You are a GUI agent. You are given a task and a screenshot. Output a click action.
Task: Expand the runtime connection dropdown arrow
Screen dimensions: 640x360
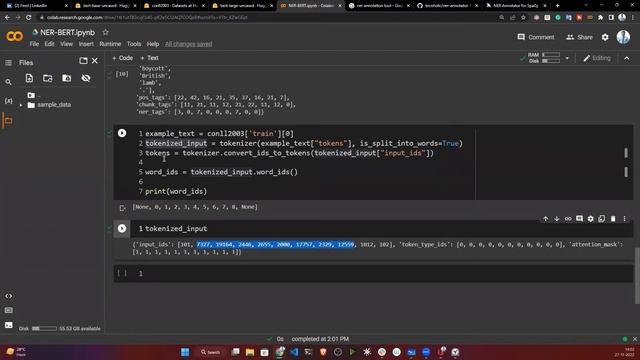pyautogui.click(x=567, y=58)
